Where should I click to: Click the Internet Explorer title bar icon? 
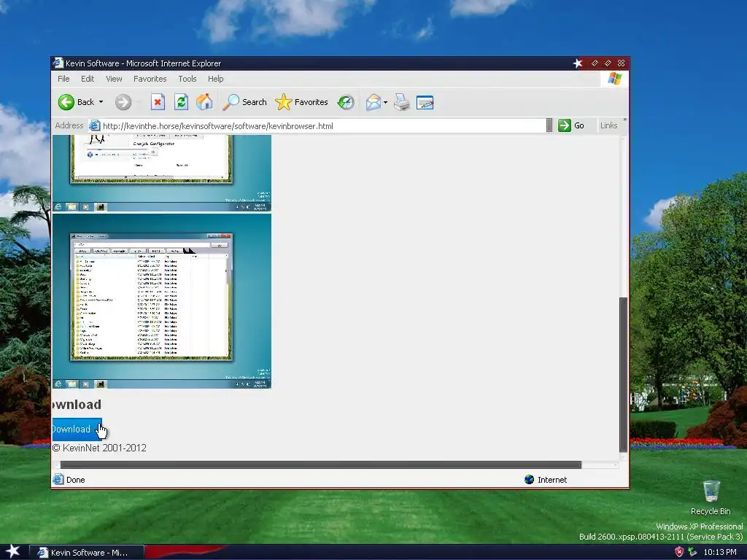[58, 63]
